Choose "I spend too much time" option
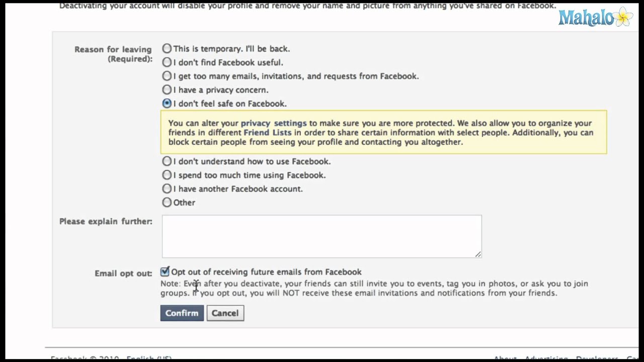This screenshot has height=362, width=644. [x=167, y=175]
